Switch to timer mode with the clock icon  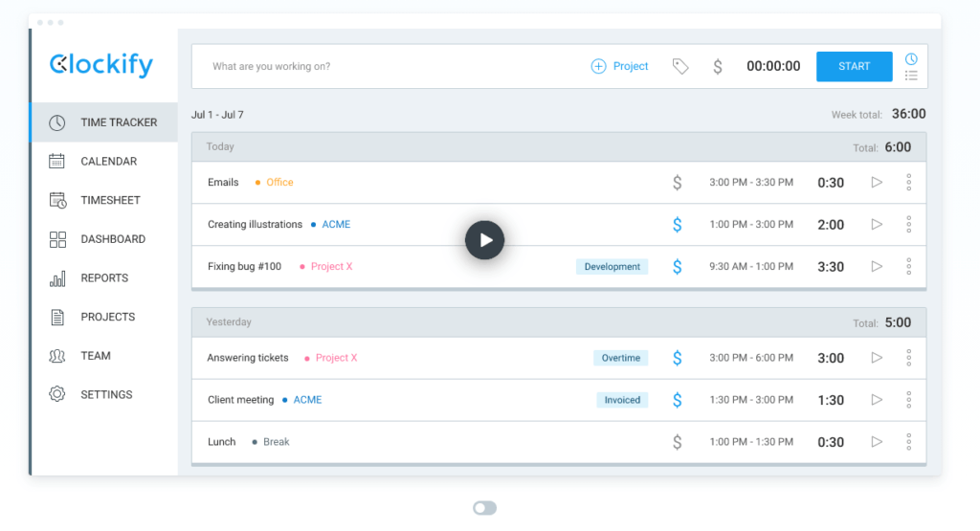click(911, 59)
